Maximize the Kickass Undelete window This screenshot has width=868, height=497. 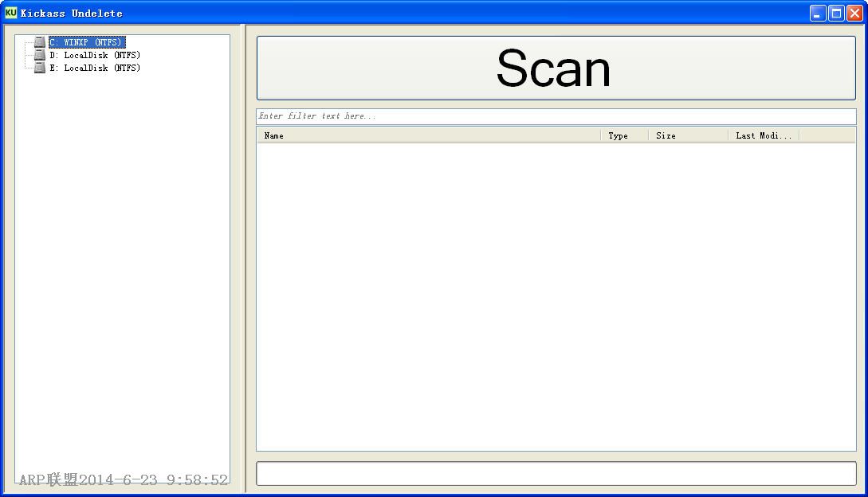pyautogui.click(x=836, y=13)
